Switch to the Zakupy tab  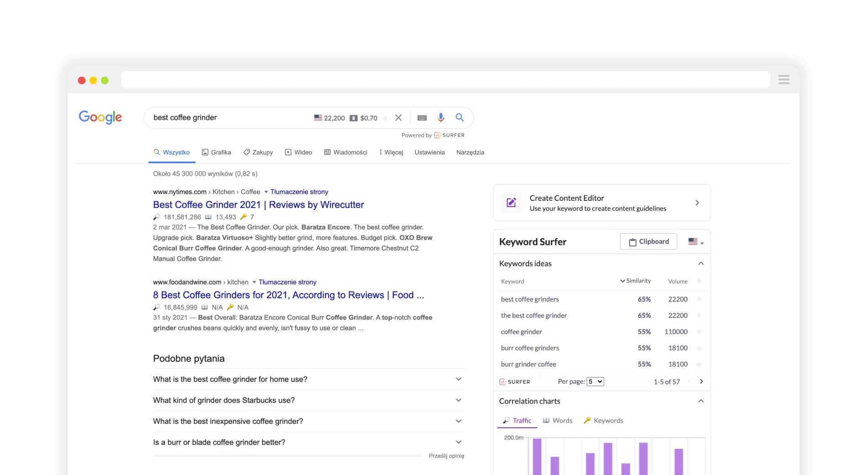258,152
